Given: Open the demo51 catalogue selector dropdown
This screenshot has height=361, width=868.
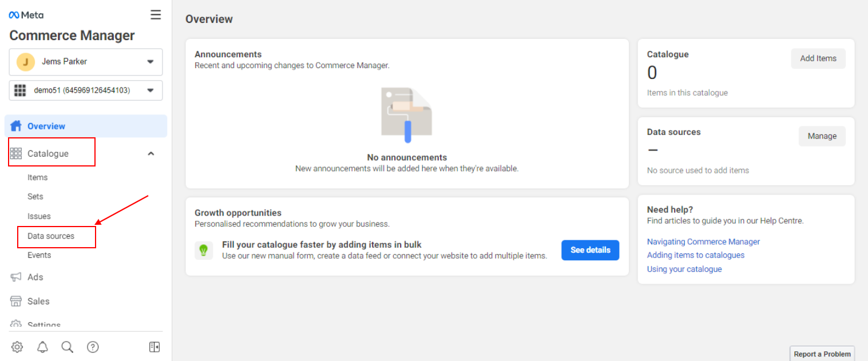Looking at the screenshot, I should [86, 90].
